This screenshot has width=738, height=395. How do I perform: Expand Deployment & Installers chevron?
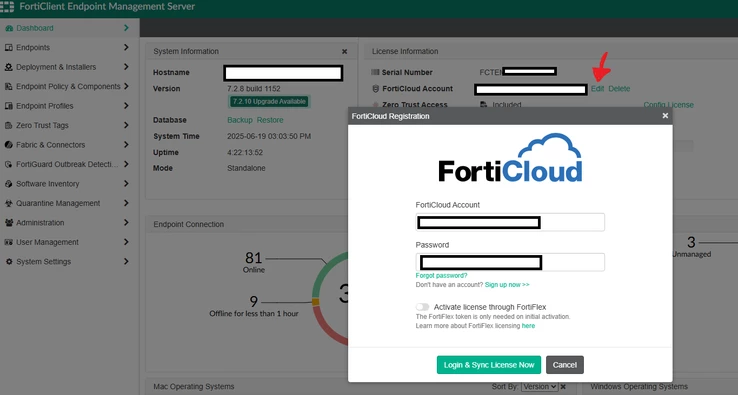pos(126,67)
